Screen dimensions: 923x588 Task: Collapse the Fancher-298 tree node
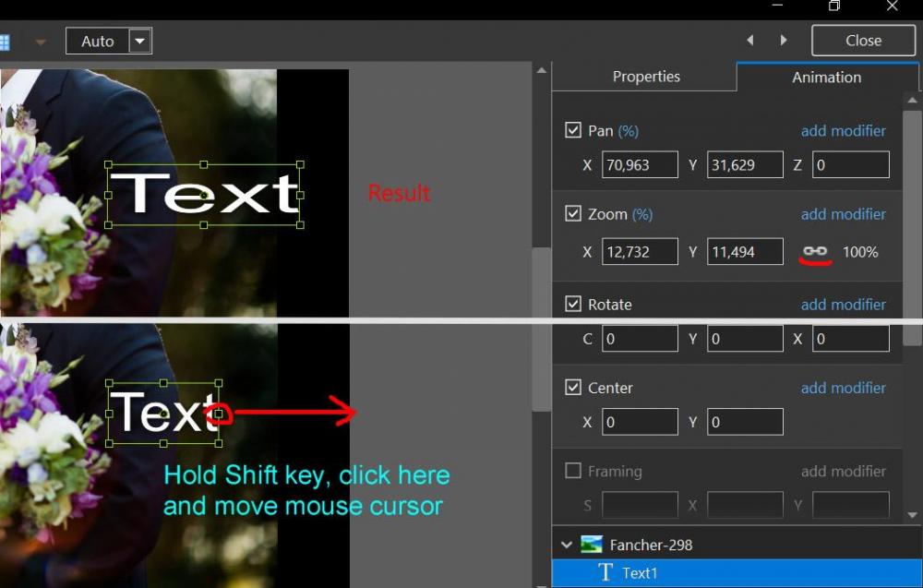pyautogui.click(x=567, y=546)
